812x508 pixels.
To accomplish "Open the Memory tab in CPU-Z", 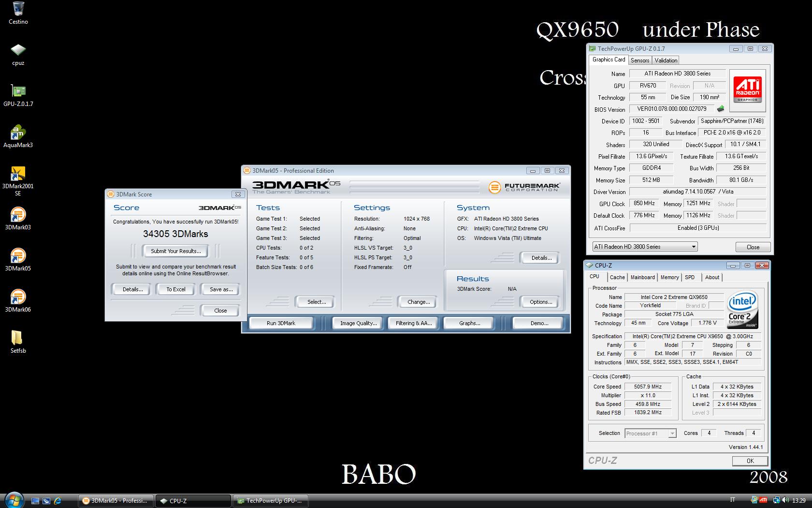I will click(669, 277).
